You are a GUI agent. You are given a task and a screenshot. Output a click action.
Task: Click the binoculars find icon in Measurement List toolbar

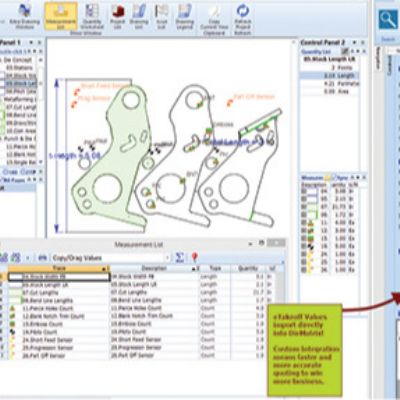pos(42,258)
